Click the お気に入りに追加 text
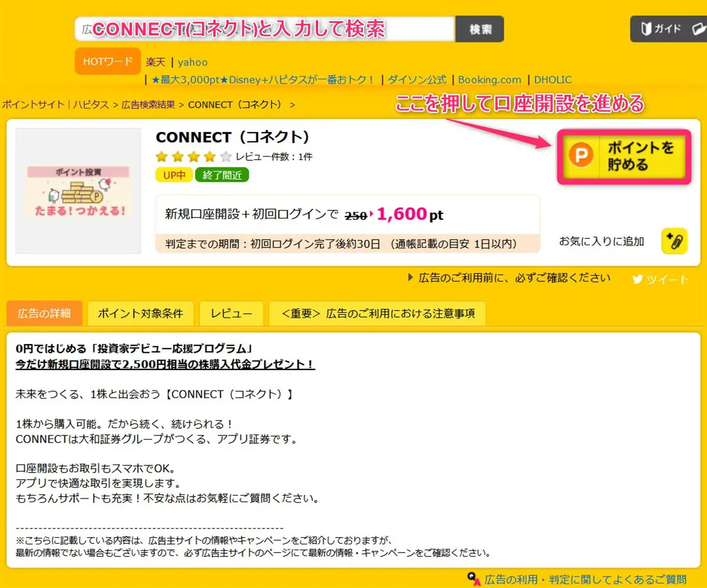Viewport: 707px width, 588px height. click(x=602, y=241)
